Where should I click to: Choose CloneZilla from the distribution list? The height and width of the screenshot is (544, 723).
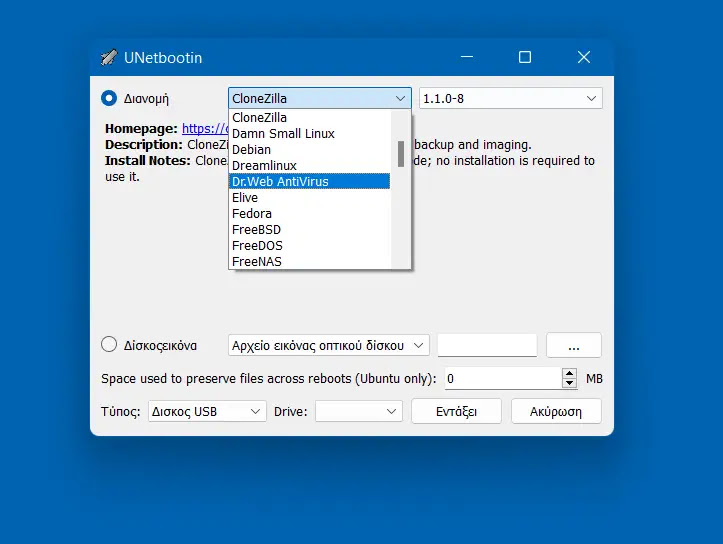pos(309,118)
